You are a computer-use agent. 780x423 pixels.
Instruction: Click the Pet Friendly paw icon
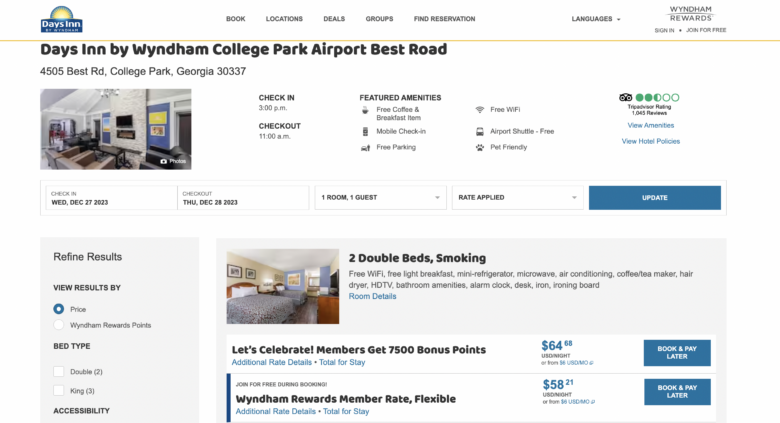[480, 147]
